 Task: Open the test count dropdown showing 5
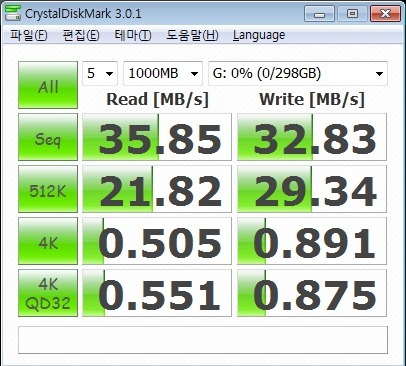(x=100, y=73)
